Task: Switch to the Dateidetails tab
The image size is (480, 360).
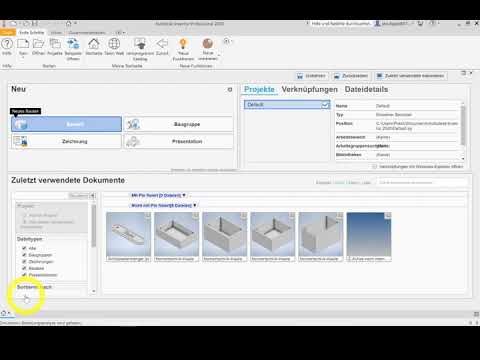Action: pos(366,89)
